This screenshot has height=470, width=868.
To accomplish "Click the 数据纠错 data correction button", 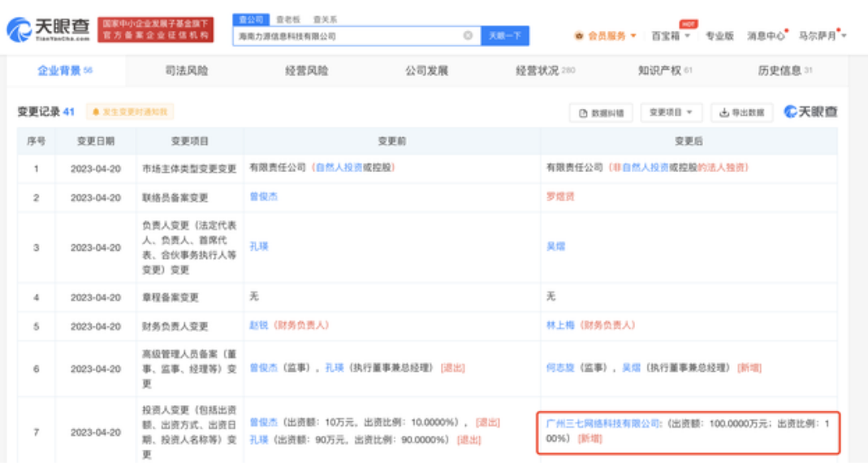I will pos(602,113).
